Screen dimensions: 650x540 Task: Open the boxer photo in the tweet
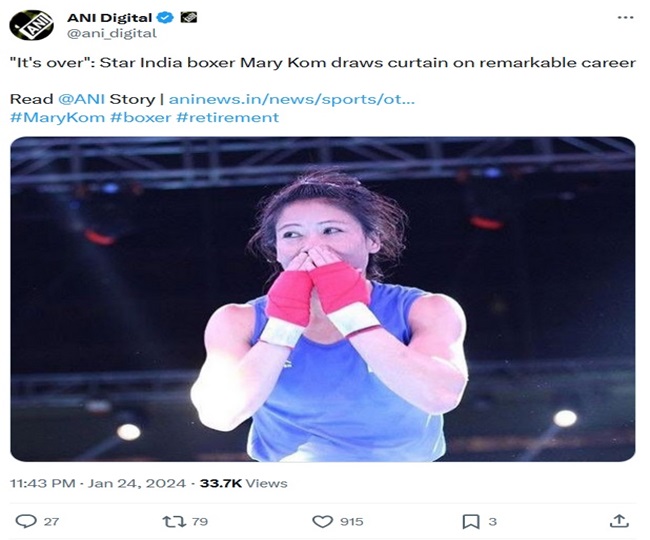[323, 298]
